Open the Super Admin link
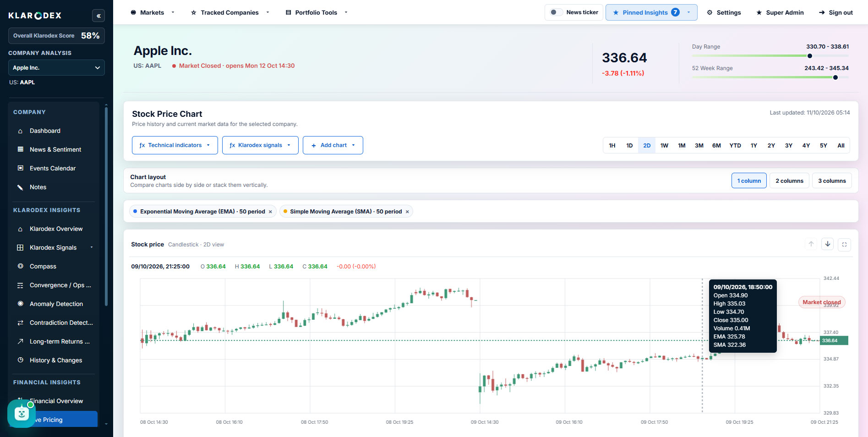This screenshot has width=868, height=437. coord(780,12)
